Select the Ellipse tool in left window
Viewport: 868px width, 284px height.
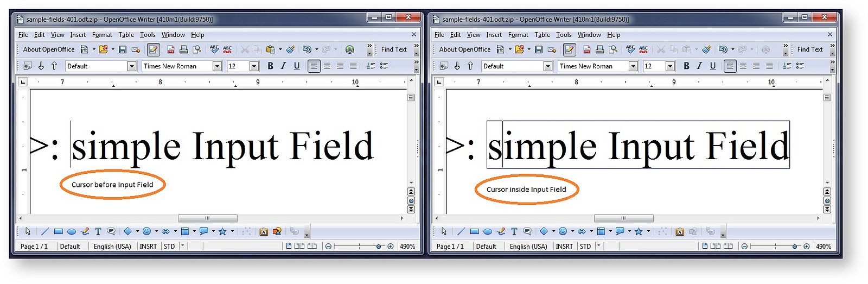(x=72, y=231)
